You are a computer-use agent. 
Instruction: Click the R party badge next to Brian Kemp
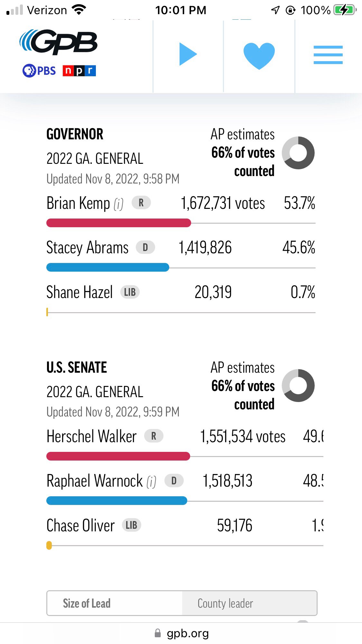click(141, 202)
